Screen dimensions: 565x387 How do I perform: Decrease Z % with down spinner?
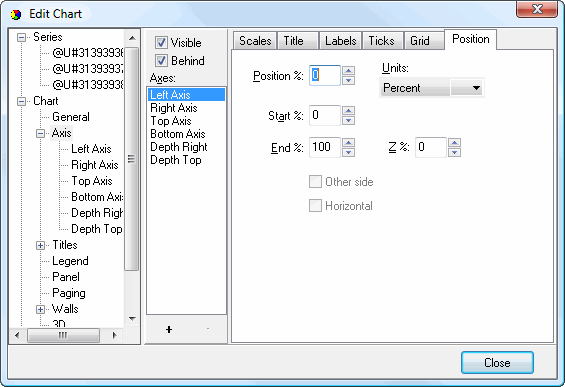coord(454,152)
